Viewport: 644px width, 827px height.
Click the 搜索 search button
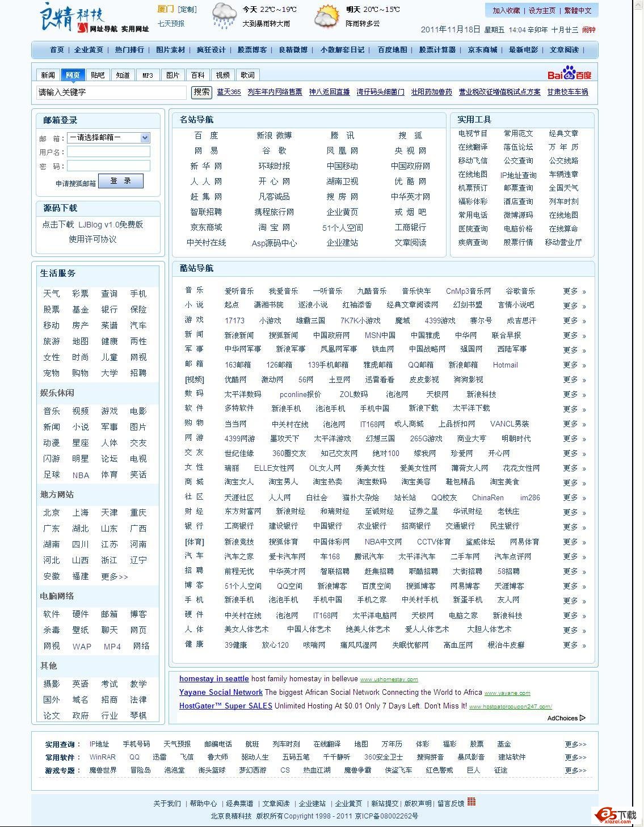[201, 92]
